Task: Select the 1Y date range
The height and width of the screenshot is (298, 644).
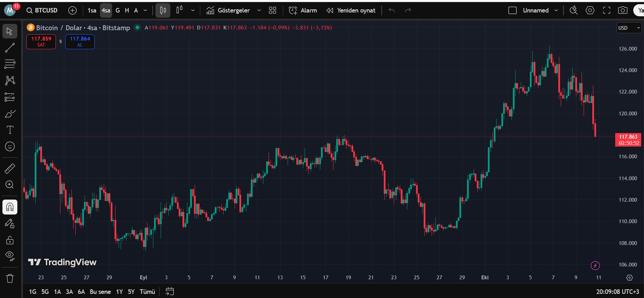Action: (x=119, y=292)
